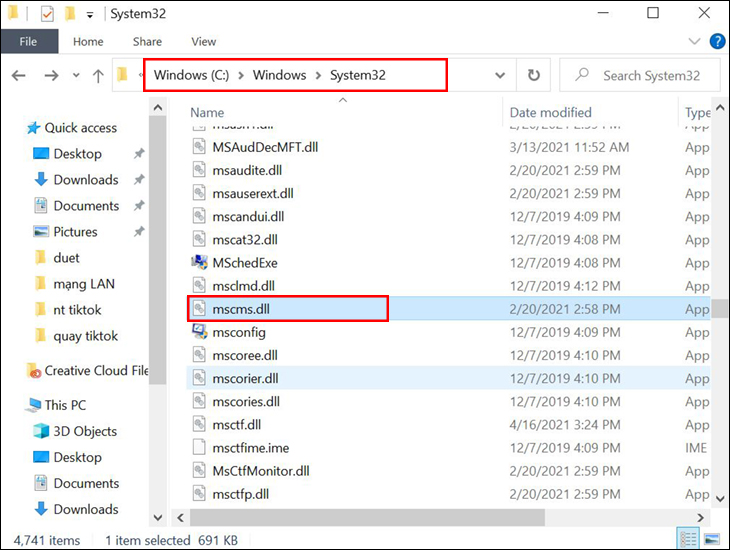The image size is (730, 550).
Task: Sort files by Name column
Action: [207, 113]
